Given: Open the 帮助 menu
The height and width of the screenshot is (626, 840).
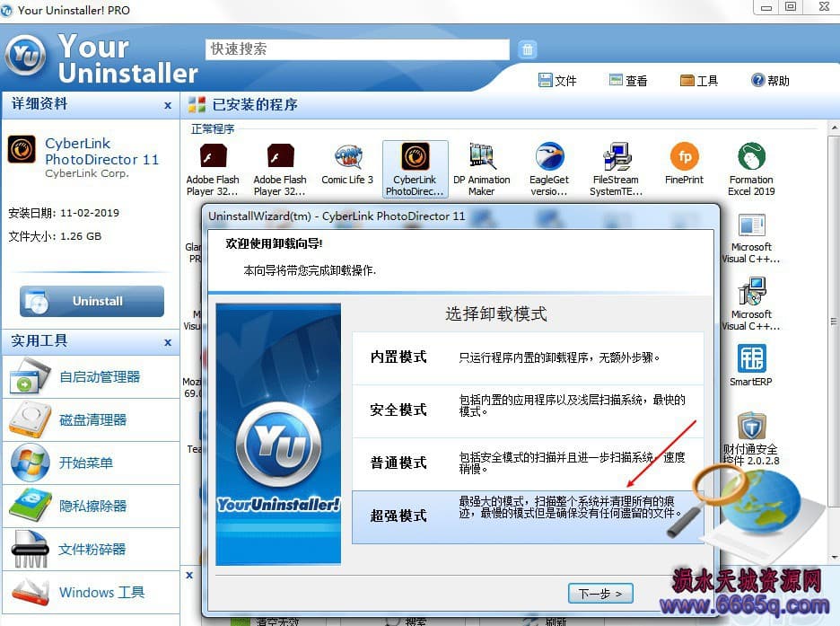Looking at the screenshot, I should [770, 81].
